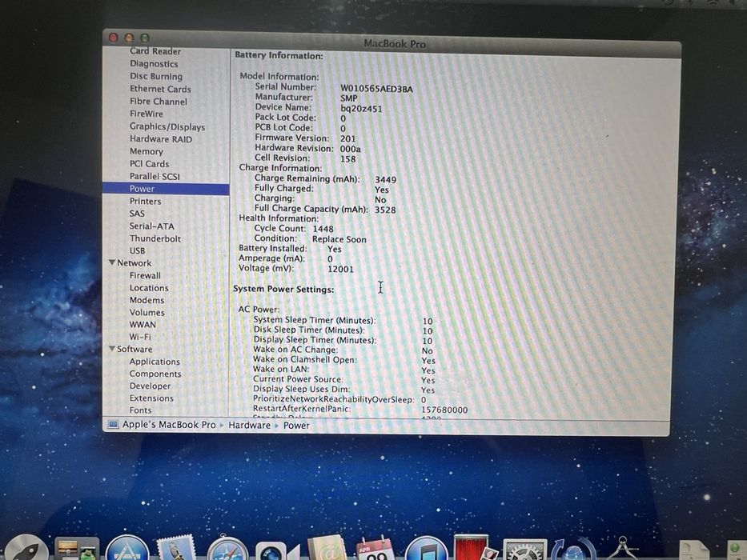
Task: Select Components under Software
Action: (155, 374)
